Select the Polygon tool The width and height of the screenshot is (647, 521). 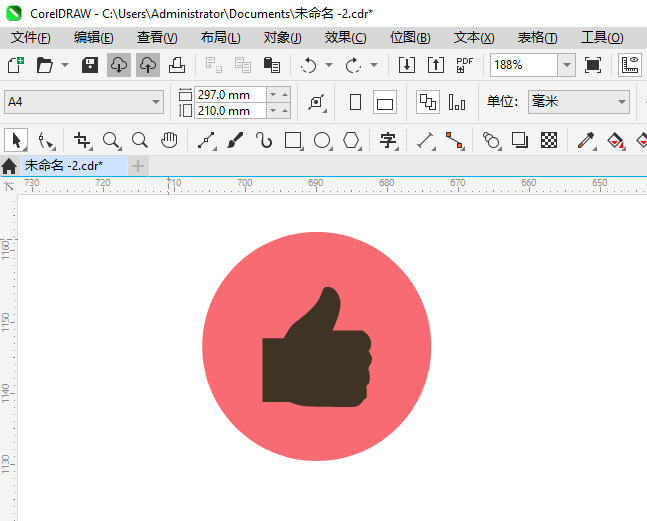pyautogui.click(x=351, y=140)
